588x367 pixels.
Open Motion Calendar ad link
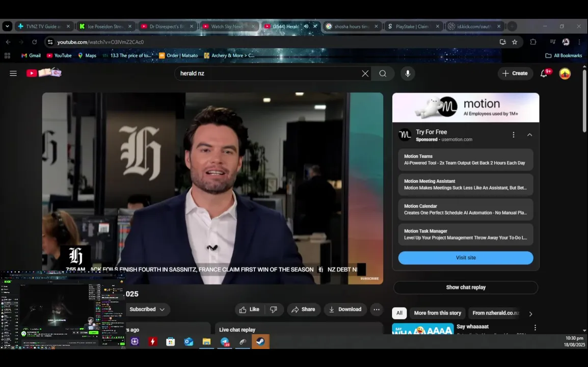(x=466, y=209)
